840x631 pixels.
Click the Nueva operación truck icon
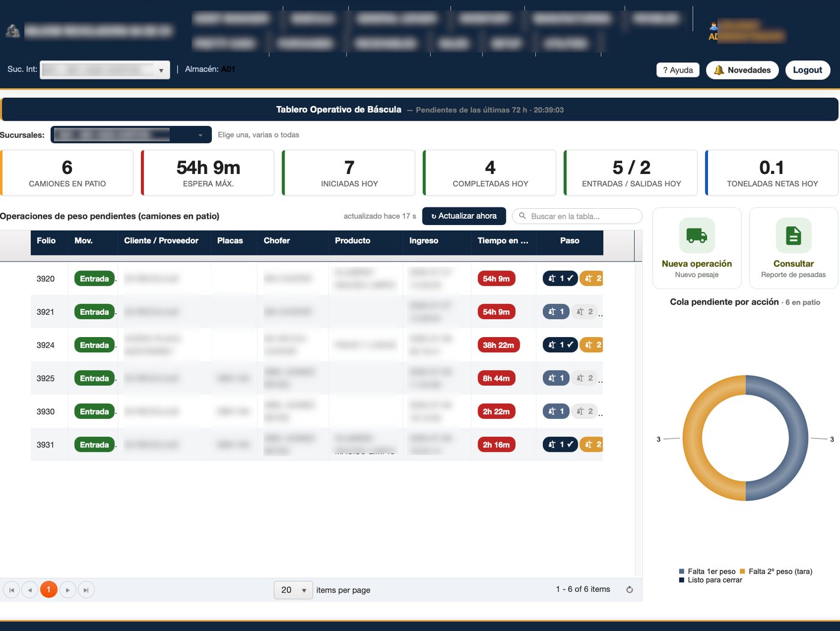697,235
